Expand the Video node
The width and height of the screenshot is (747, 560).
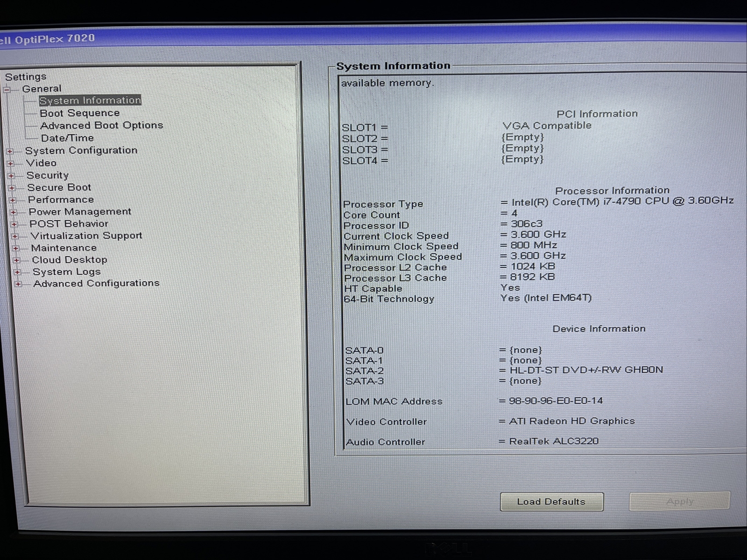(x=11, y=164)
